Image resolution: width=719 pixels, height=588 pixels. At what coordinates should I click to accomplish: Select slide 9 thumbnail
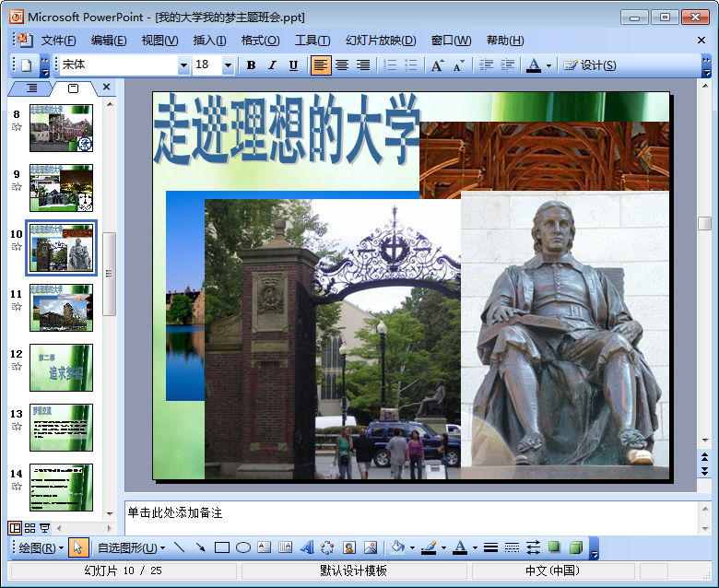pyautogui.click(x=62, y=188)
